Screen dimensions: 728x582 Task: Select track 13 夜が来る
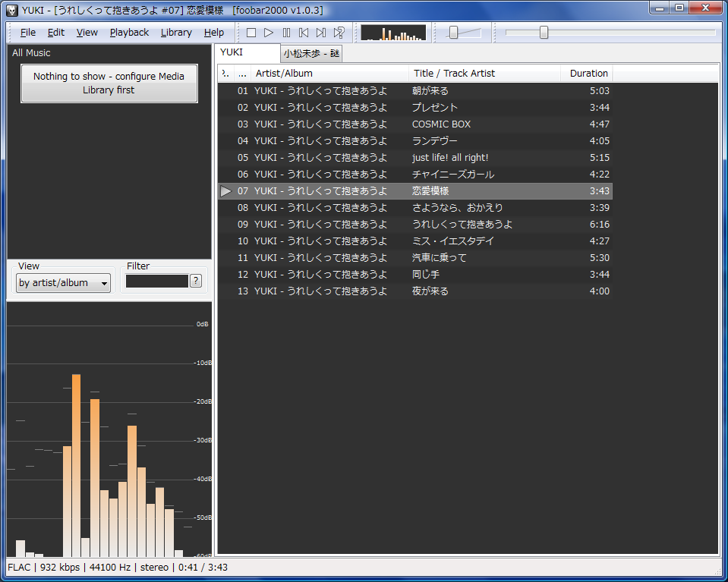pos(415,291)
